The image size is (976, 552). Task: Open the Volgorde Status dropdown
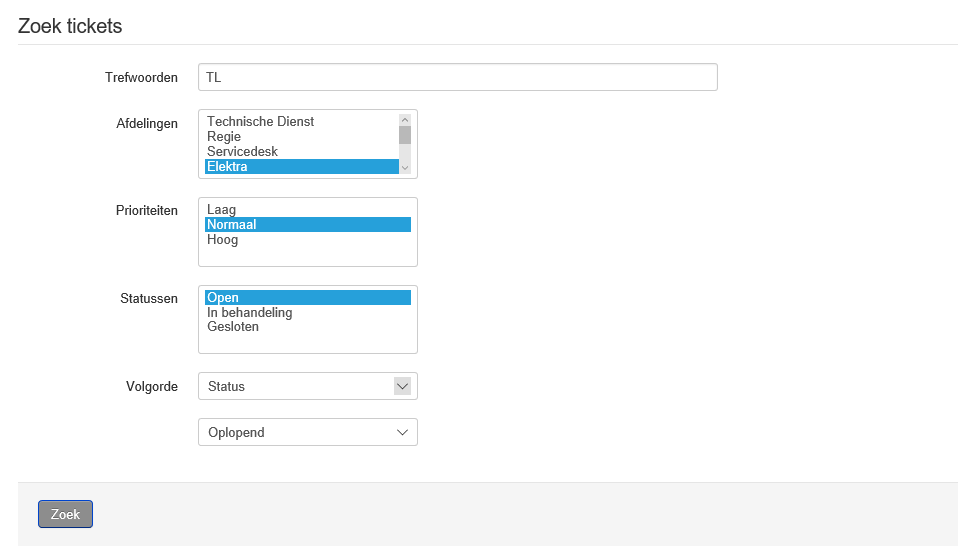coord(308,386)
